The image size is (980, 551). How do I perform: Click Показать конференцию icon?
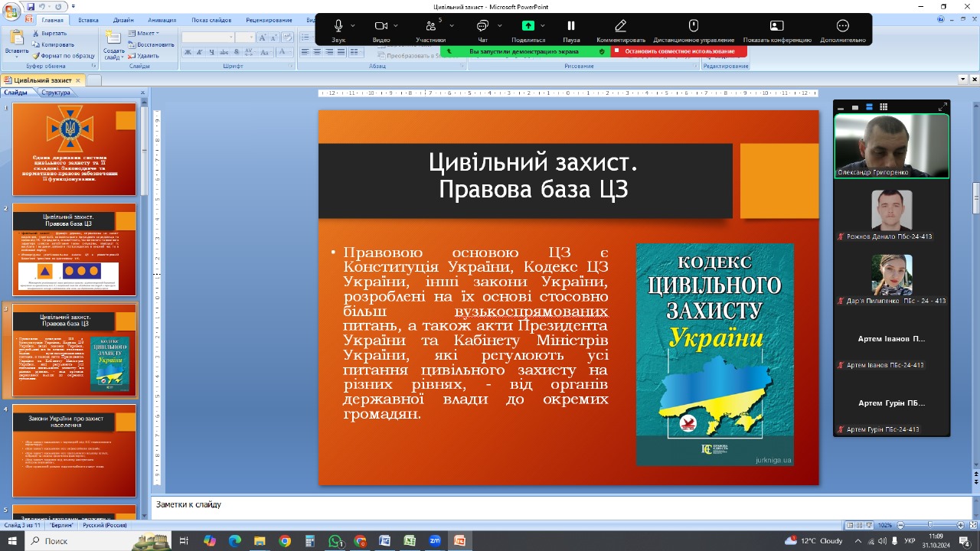tap(777, 27)
